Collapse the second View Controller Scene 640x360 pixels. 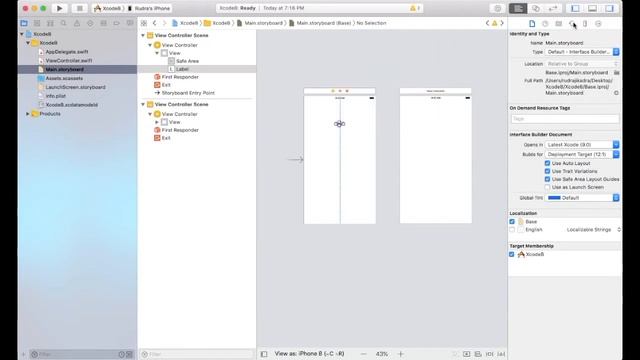point(143,104)
